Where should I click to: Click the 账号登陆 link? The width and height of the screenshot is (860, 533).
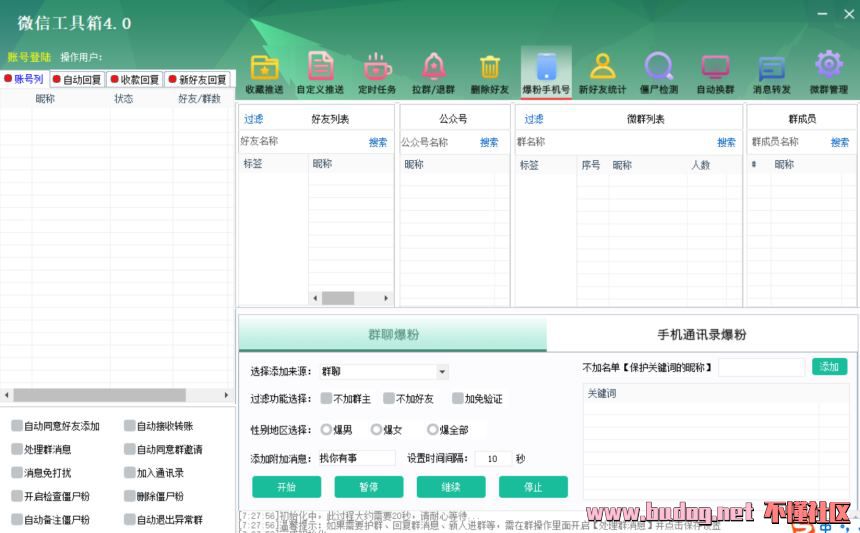coord(29,57)
